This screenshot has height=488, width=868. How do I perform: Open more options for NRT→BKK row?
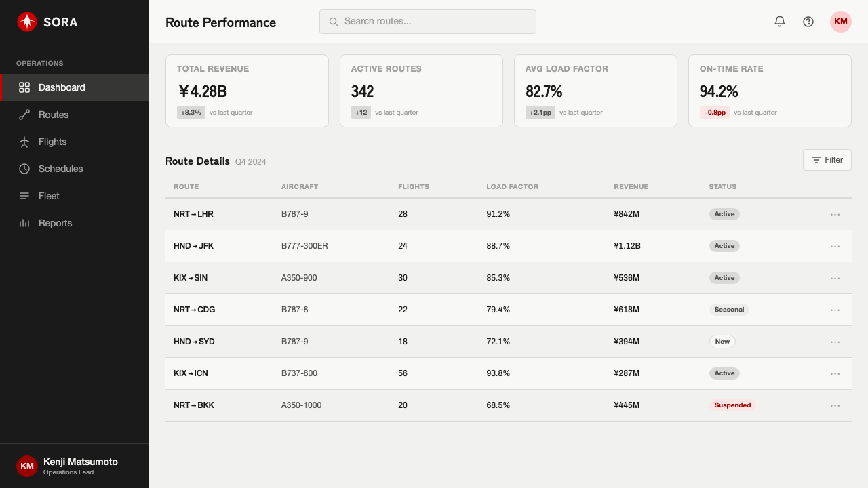click(x=835, y=405)
